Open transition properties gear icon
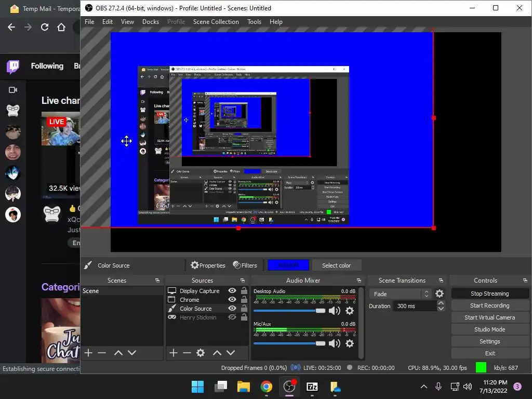532x399 pixels. click(440, 294)
